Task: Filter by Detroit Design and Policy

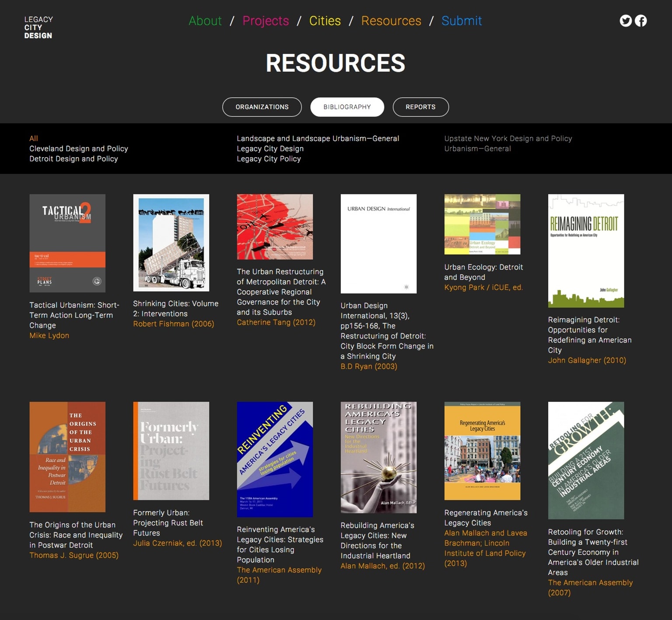Action: 73,159
